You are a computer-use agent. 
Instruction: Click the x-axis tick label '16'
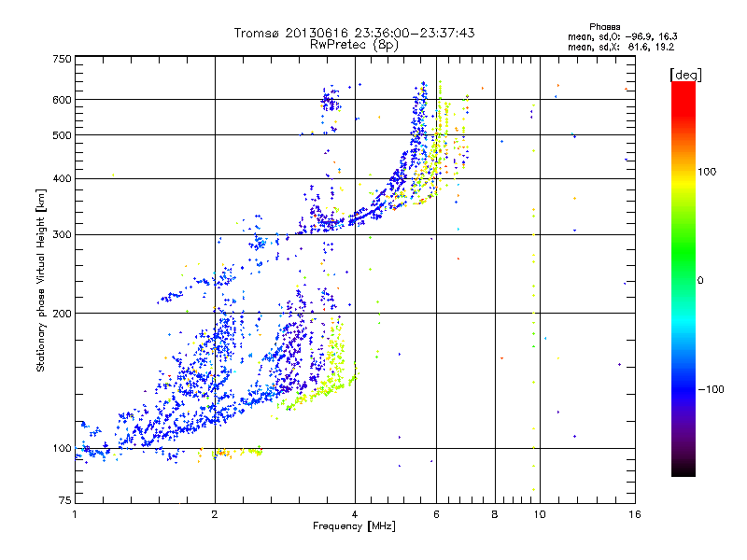pos(635,514)
